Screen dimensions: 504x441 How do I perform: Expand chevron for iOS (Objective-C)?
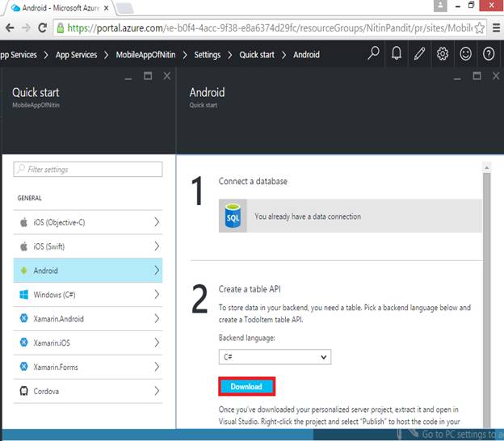[157, 222]
